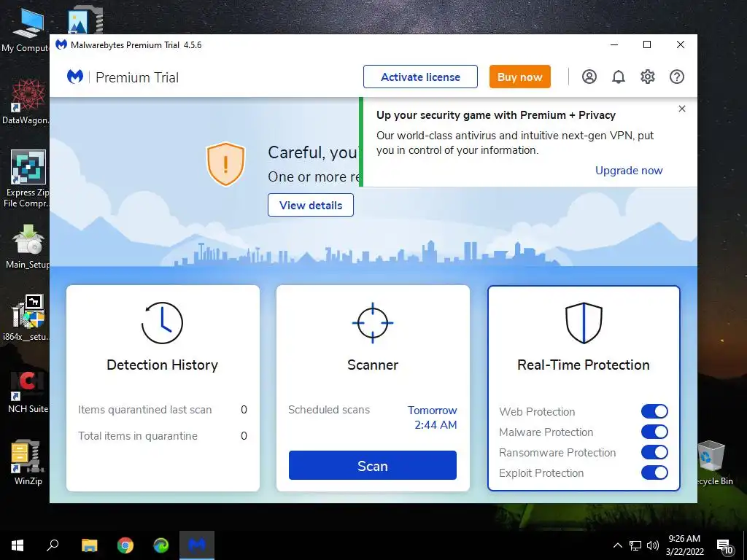
Task: Select the i864x setup desktop icon
Action: point(26,318)
